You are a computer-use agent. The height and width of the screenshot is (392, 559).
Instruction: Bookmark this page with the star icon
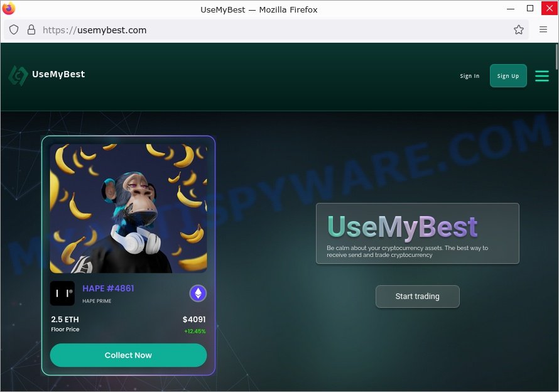point(518,30)
